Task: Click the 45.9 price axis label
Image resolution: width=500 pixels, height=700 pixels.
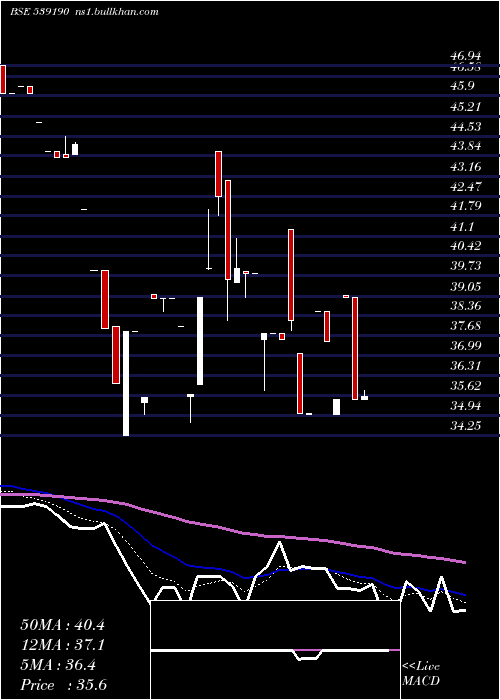Action: 462,86
